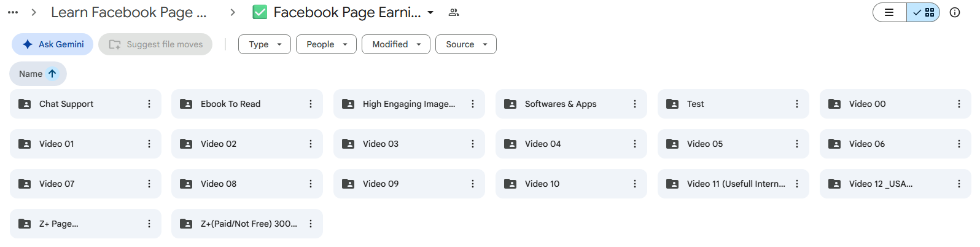Viewport: 980px width, 247px height.
Task: Reverse sort direction with the arrow icon
Action: pos(53,74)
